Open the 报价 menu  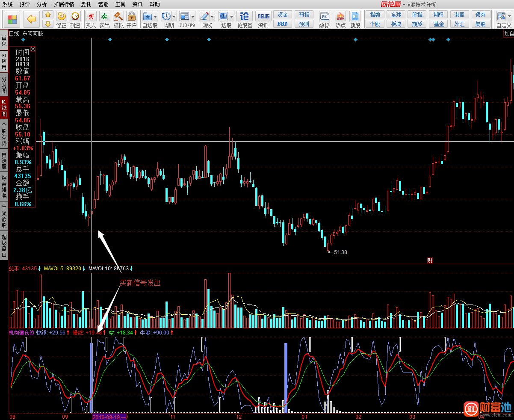(25, 4)
